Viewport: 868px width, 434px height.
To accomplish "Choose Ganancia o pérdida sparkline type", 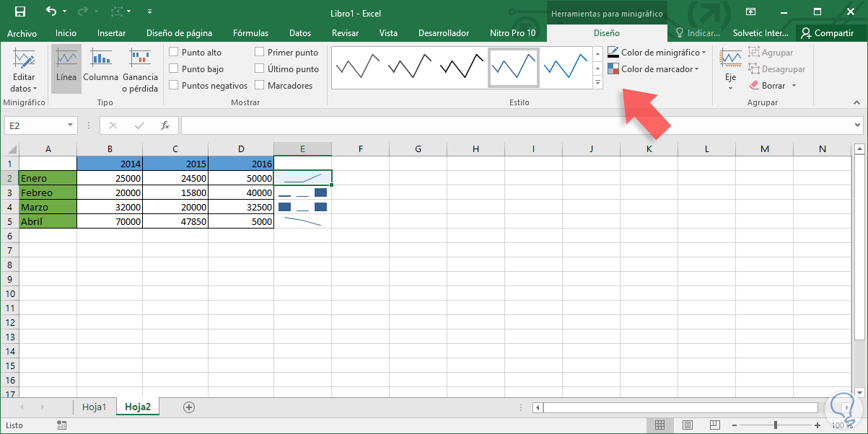I will pyautogui.click(x=140, y=71).
